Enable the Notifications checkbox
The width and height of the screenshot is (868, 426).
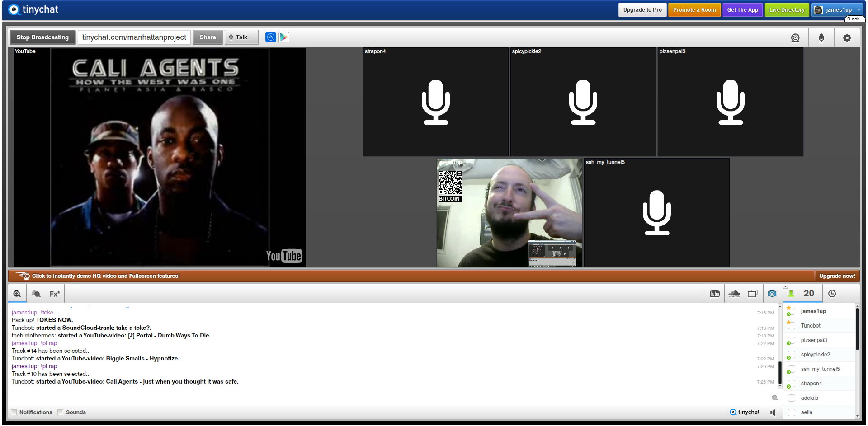click(x=14, y=412)
